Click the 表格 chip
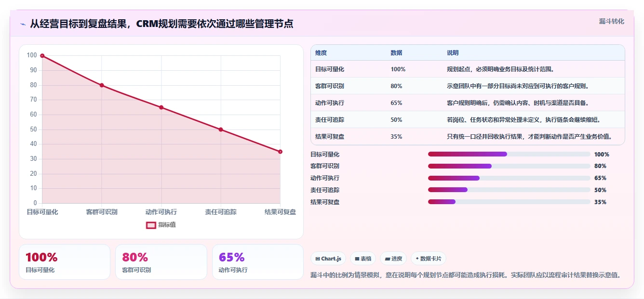644x299 pixels. [363, 259]
